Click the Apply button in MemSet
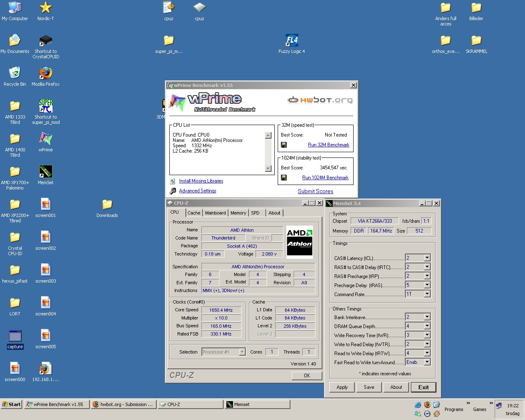 [342, 387]
